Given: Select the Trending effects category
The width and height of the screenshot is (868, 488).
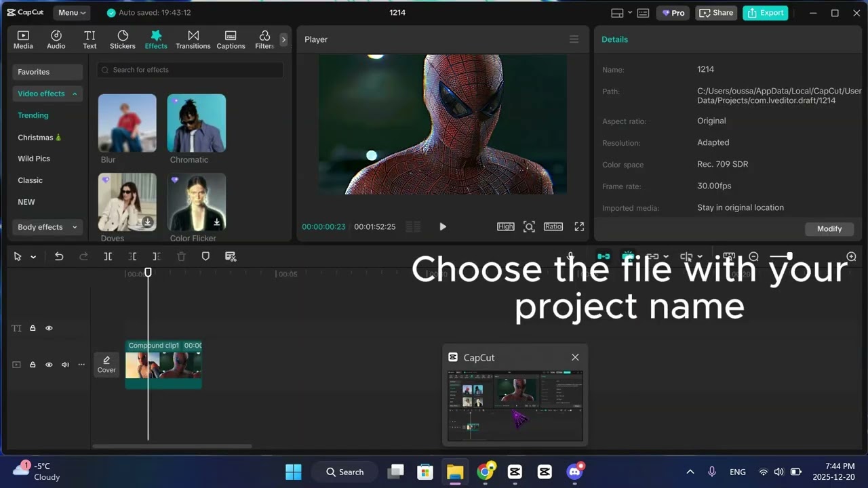Looking at the screenshot, I should coord(33,115).
